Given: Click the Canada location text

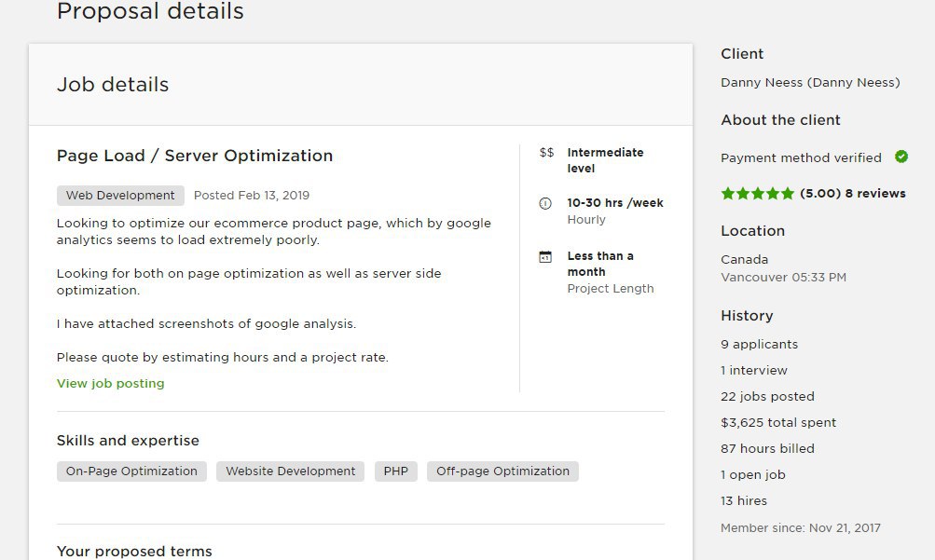Looking at the screenshot, I should point(744,260).
